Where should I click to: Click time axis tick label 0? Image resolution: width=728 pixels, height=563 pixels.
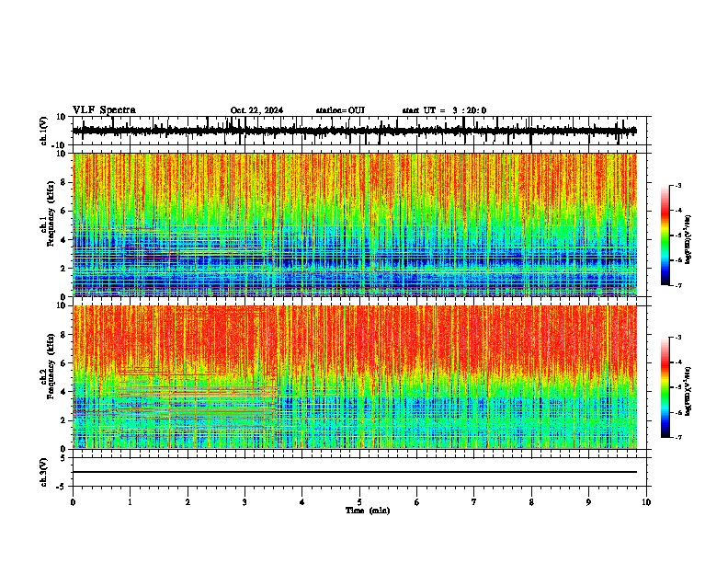click(73, 502)
